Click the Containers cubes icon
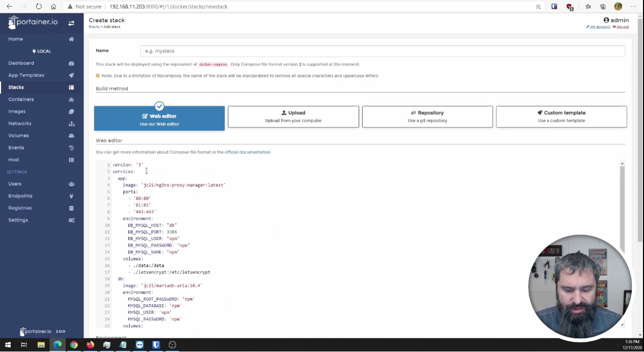Image resolution: width=644 pixels, height=352 pixels. 71,99
